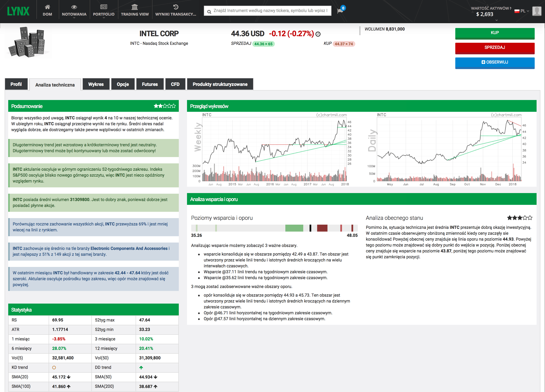Open the TRADING VIEW bank icon

pyautogui.click(x=135, y=7)
